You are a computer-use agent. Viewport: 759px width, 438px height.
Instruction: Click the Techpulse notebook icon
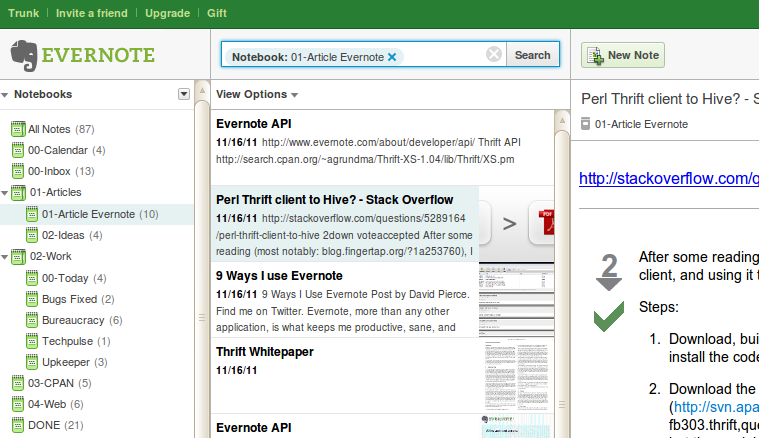click(x=32, y=342)
